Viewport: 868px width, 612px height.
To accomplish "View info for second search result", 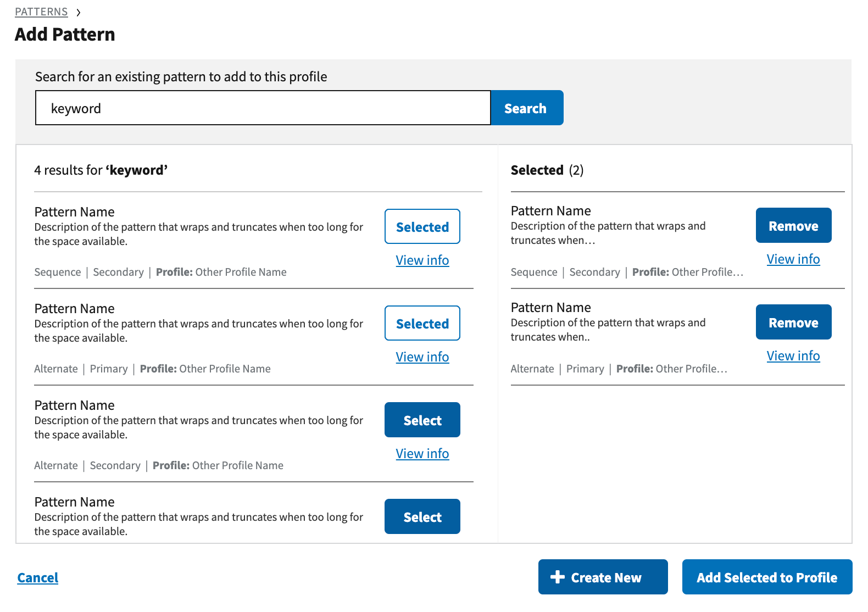I will coord(422,357).
